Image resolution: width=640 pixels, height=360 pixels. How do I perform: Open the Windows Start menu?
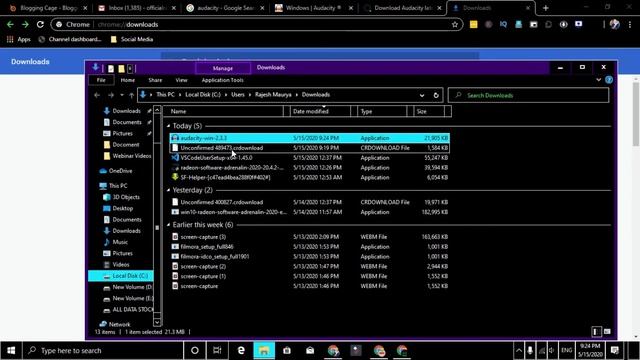(11, 350)
